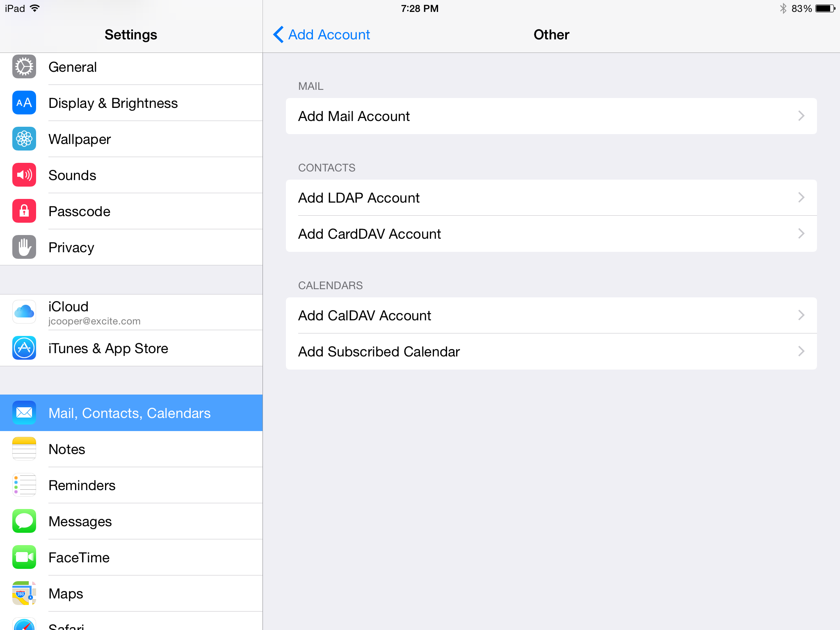The height and width of the screenshot is (630, 840).
Task: Open Add Mail Account
Action: point(551,116)
